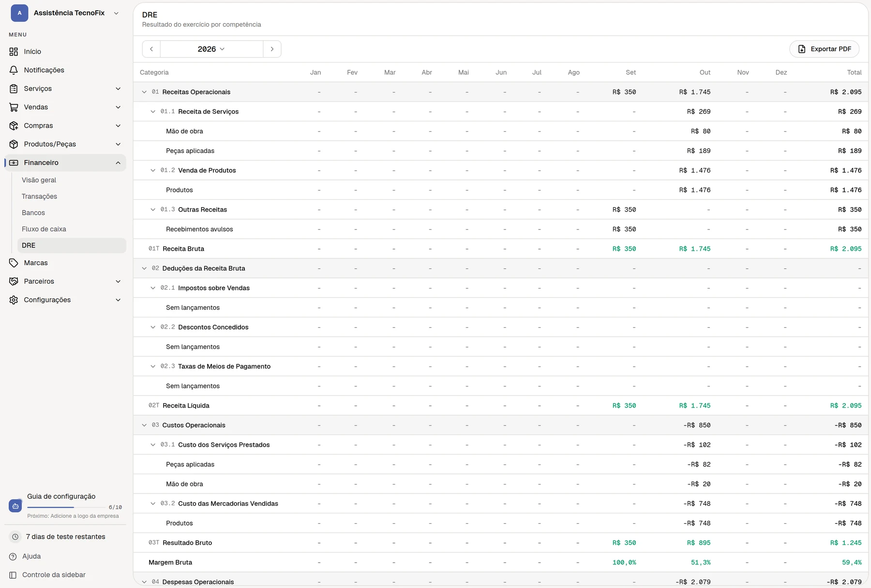Collapse 01.1 Receita de Serviços row

pyautogui.click(x=153, y=112)
